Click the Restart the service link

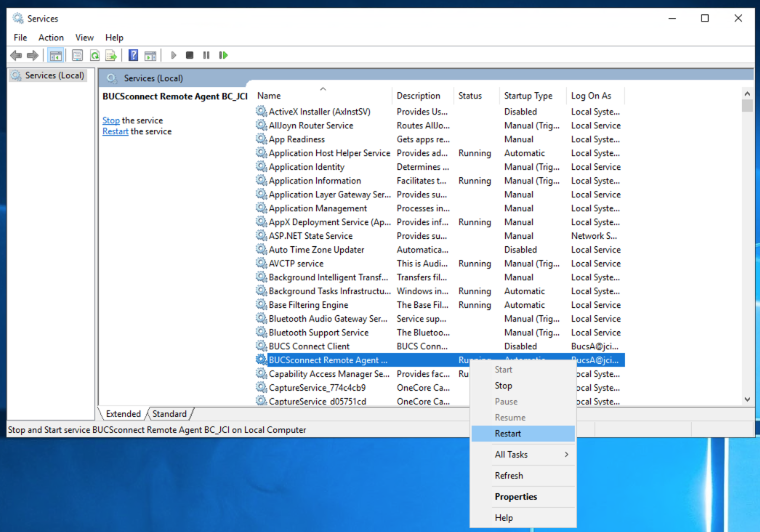(x=115, y=131)
